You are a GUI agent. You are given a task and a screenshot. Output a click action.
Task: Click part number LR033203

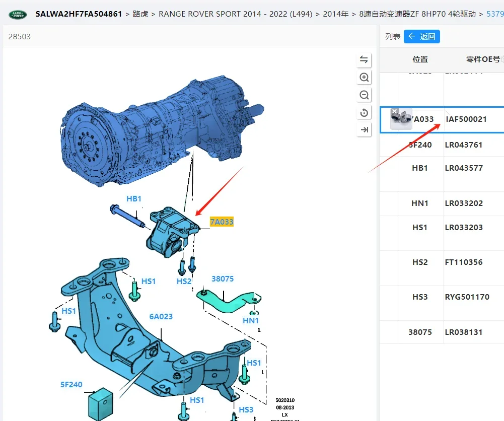(x=464, y=228)
